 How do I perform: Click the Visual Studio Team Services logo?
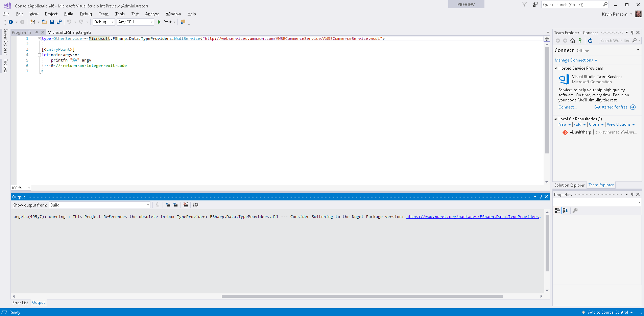pyautogui.click(x=564, y=79)
